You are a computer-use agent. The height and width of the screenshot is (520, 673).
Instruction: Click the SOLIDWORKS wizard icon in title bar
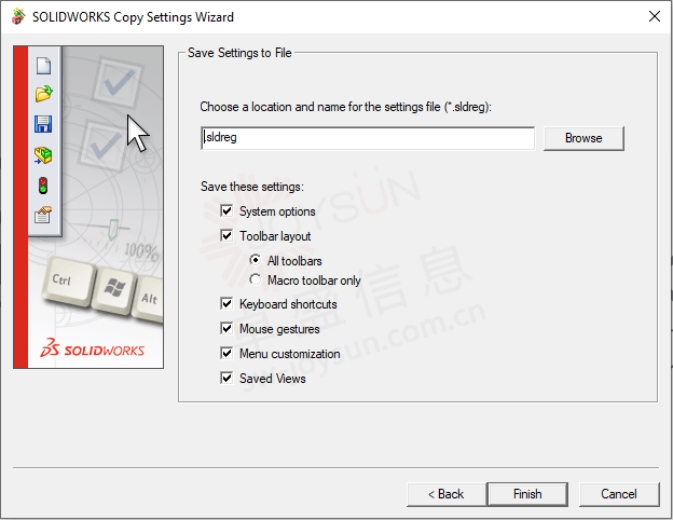[18, 17]
